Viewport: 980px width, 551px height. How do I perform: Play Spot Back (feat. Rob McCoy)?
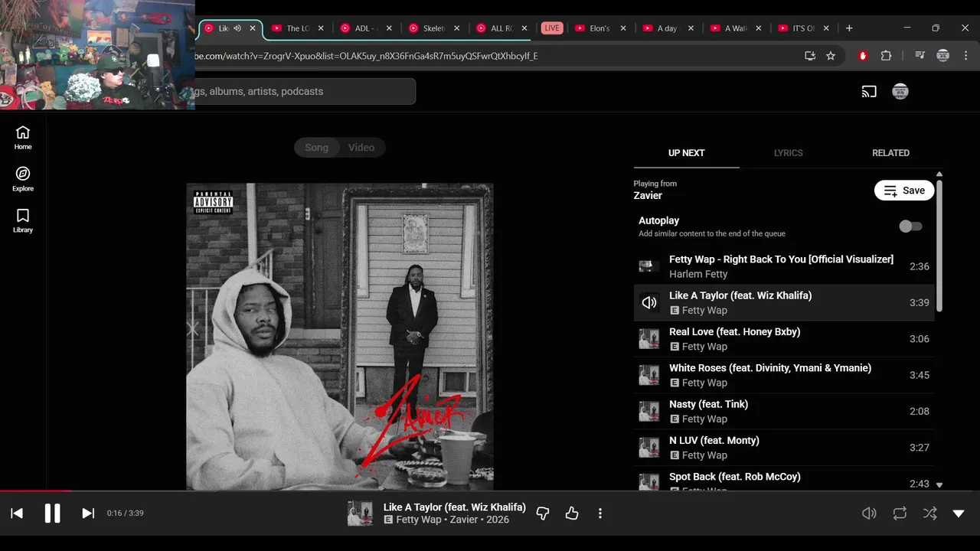tap(784, 479)
